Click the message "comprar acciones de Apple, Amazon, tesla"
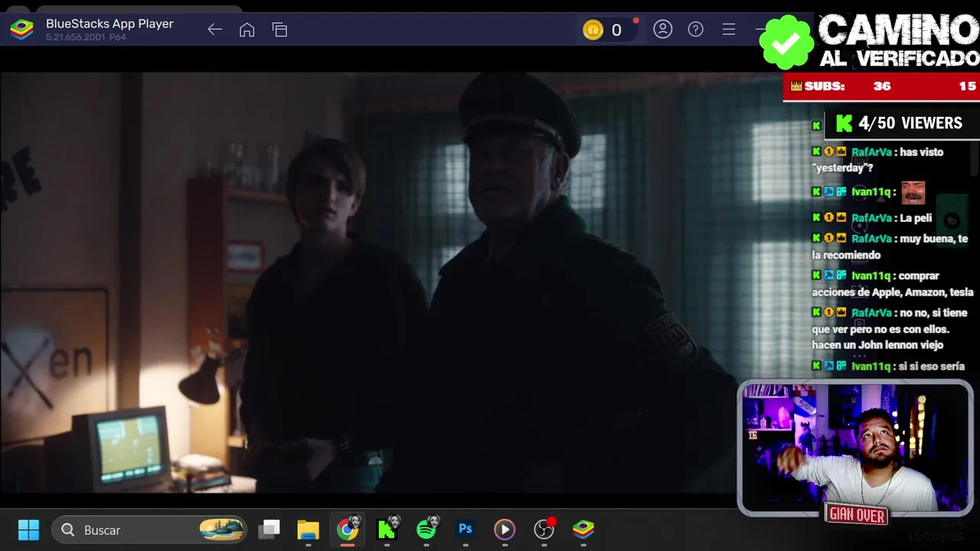This screenshot has height=551, width=980. tap(893, 284)
